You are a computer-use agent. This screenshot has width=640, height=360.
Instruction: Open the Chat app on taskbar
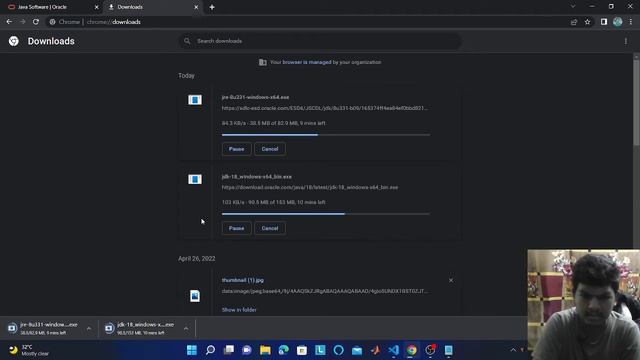(x=247, y=350)
